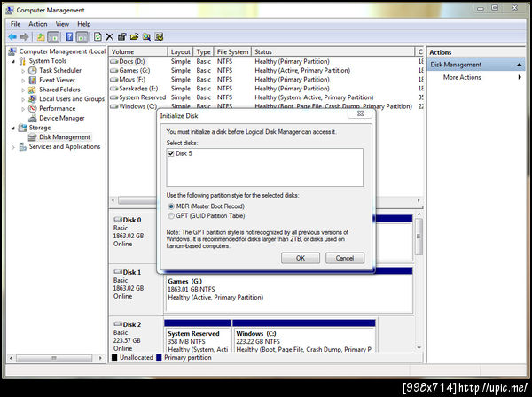Open the Help menu

[84, 24]
